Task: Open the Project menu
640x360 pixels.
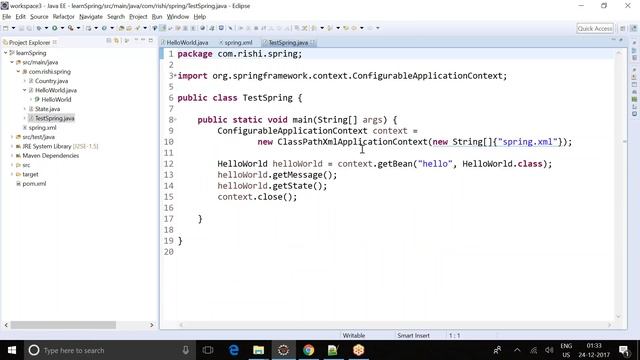Action: click(x=138, y=17)
